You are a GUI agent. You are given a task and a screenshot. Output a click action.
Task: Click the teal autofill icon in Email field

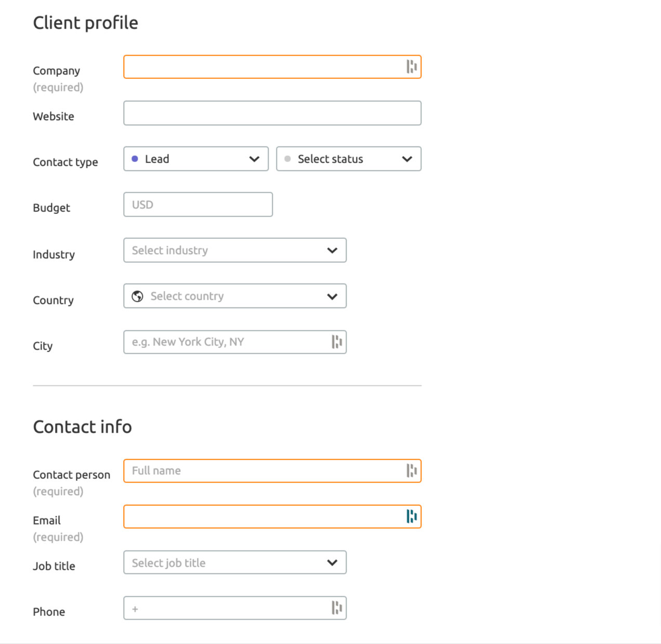point(412,516)
